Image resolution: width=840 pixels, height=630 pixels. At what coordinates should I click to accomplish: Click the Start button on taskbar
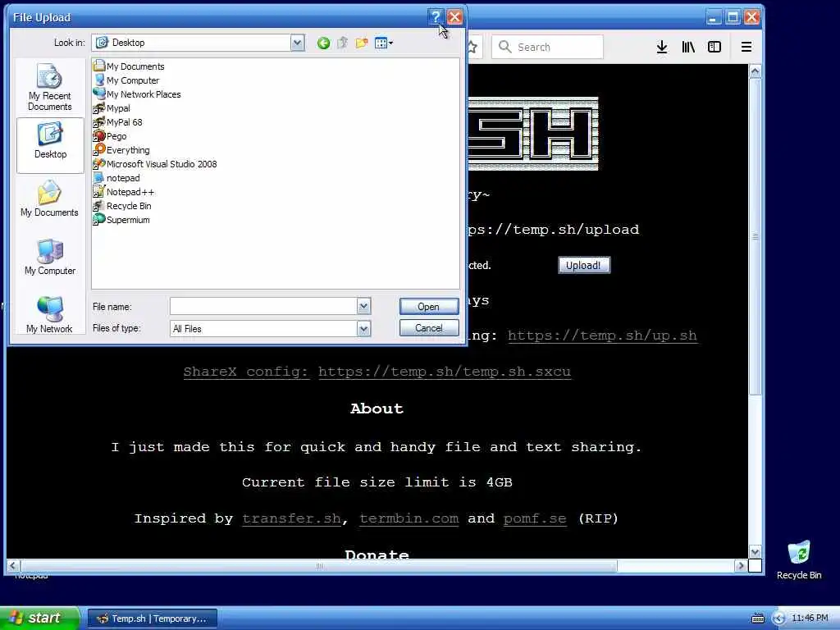pyautogui.click(x=40, y=619)
